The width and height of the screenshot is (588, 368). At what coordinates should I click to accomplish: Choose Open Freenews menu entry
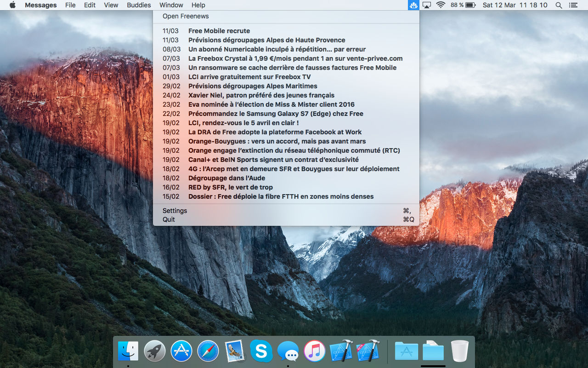click(x=286, y=16)
